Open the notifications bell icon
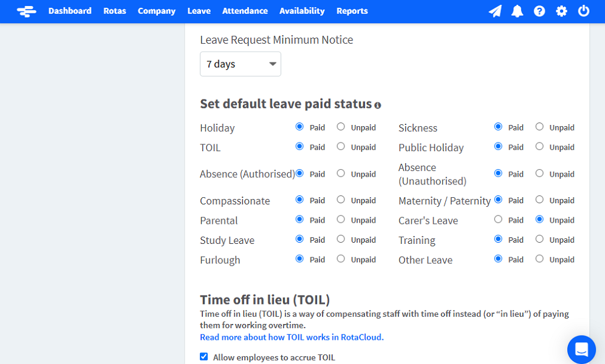605x364 pixels. click(x=517, y=11)
